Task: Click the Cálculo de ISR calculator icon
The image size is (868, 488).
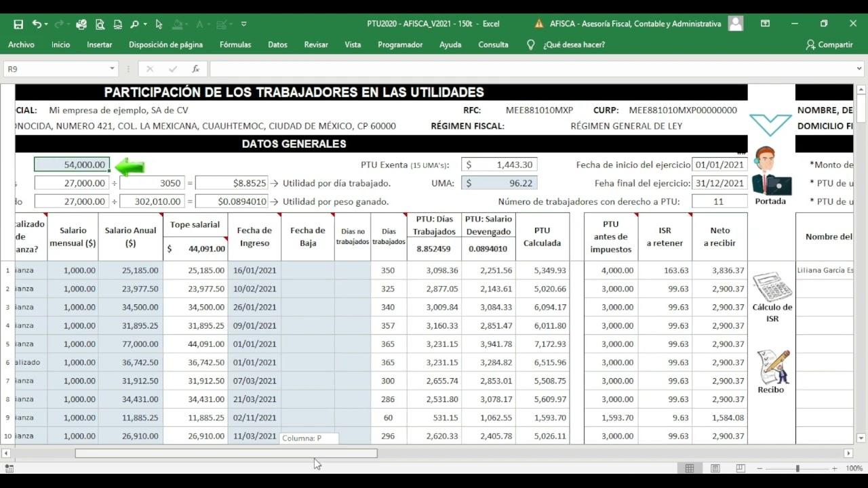Action: (x=772, y=287)
